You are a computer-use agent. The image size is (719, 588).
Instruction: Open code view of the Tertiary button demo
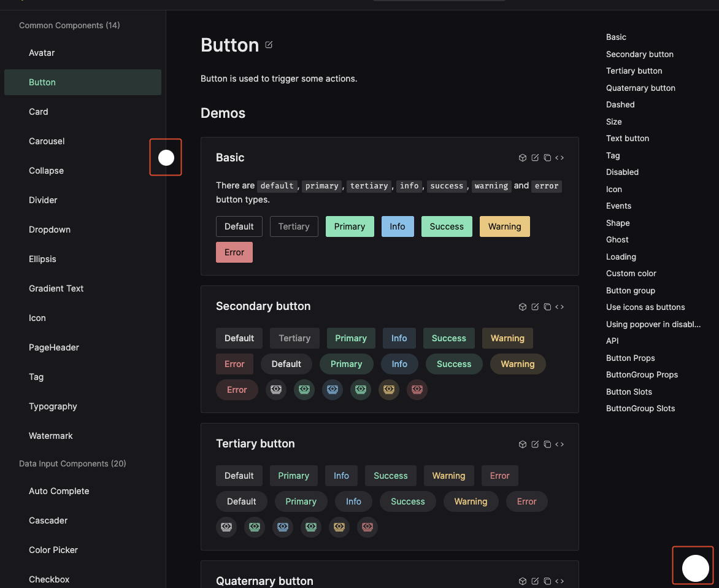(559, 444)
